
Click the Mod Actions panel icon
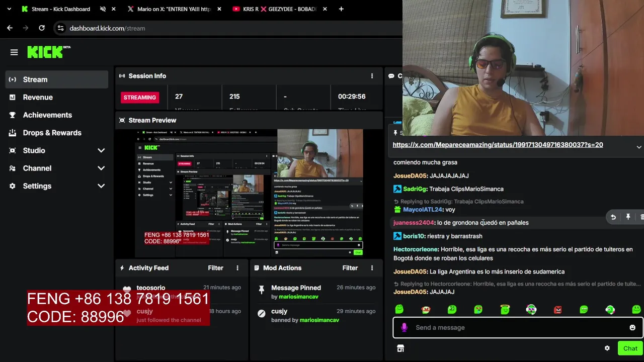(x=257, y=268)
